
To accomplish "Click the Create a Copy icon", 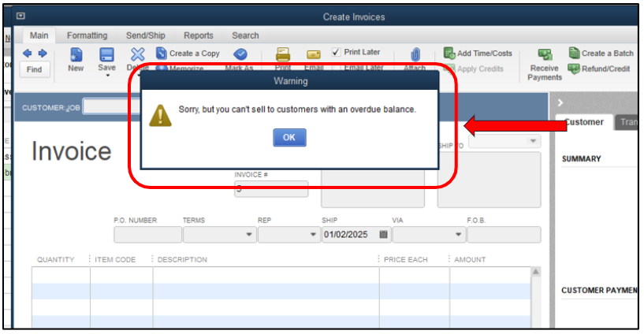I will [162, 53].
